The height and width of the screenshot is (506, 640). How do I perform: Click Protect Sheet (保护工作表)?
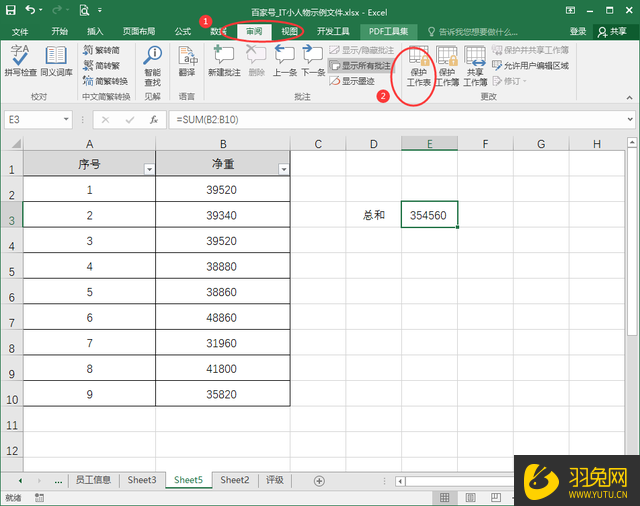tap(419, 66)
